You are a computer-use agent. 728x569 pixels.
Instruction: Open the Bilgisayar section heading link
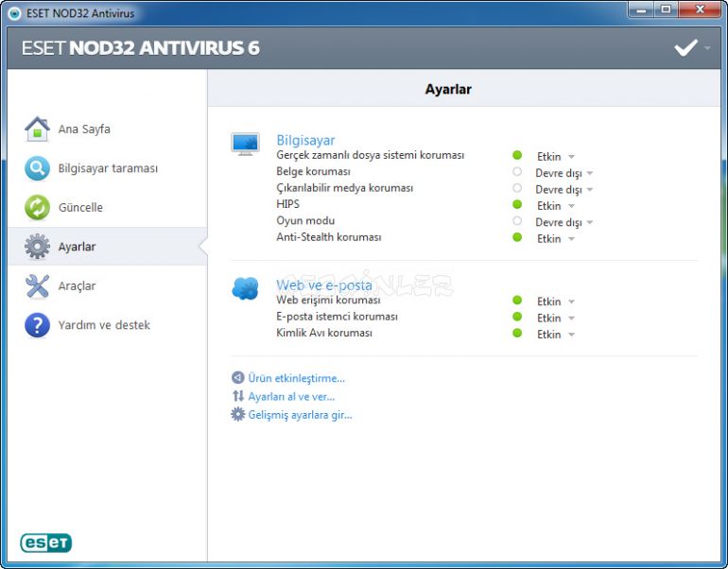[305, 140]
